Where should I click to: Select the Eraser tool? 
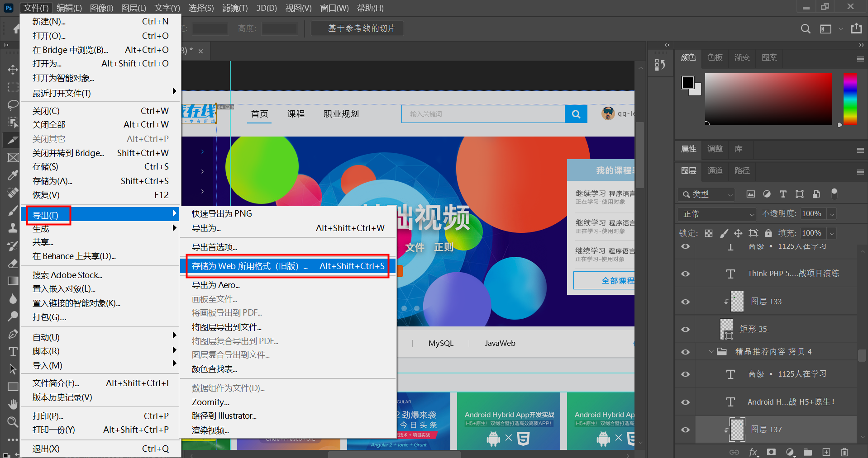point(13,263)
